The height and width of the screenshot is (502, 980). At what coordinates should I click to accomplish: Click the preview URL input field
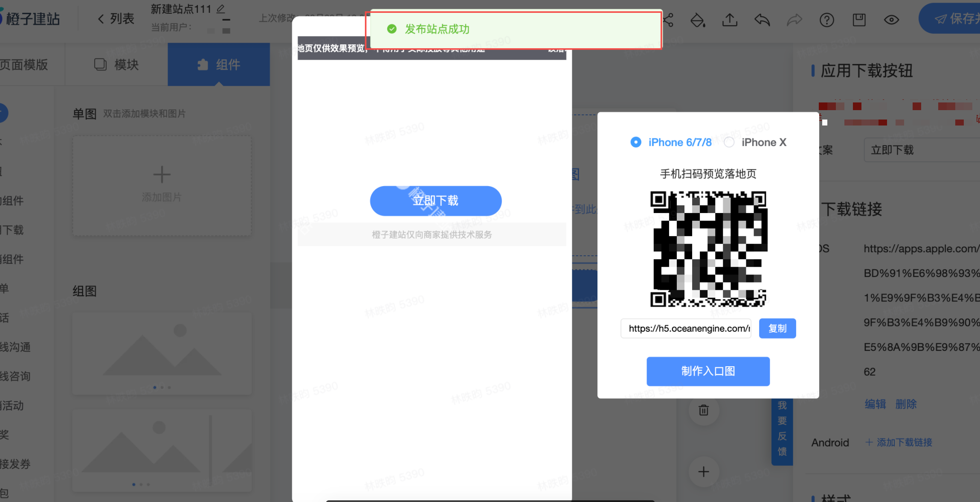coord(686,328)
